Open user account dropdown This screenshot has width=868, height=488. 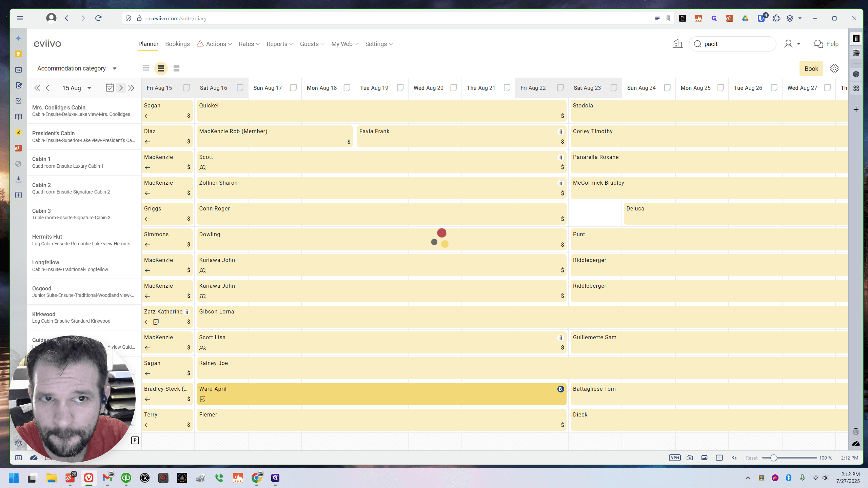[x=792, y=44]
